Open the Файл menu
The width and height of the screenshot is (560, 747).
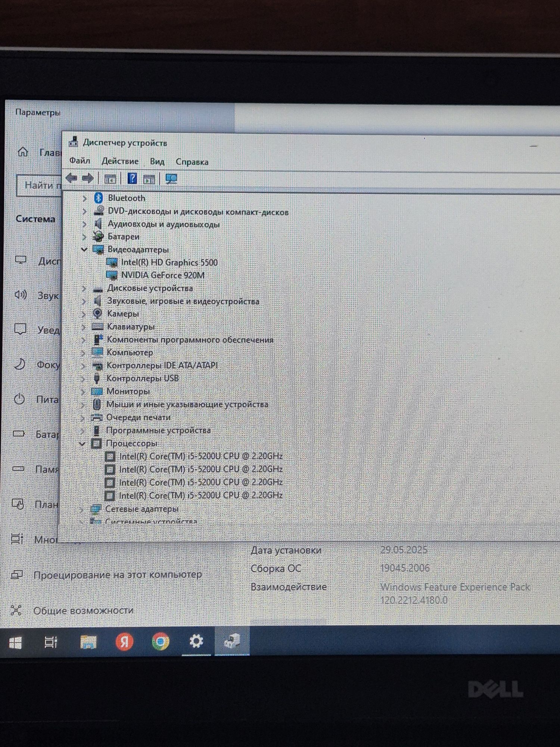tap(80, 161)
